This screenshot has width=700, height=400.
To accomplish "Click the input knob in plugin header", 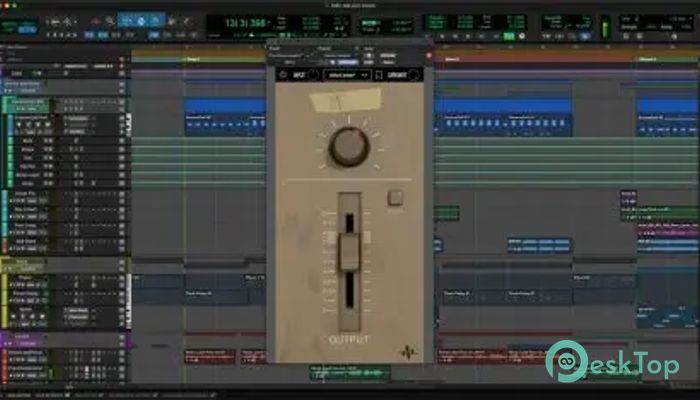I will coord(313,74).
